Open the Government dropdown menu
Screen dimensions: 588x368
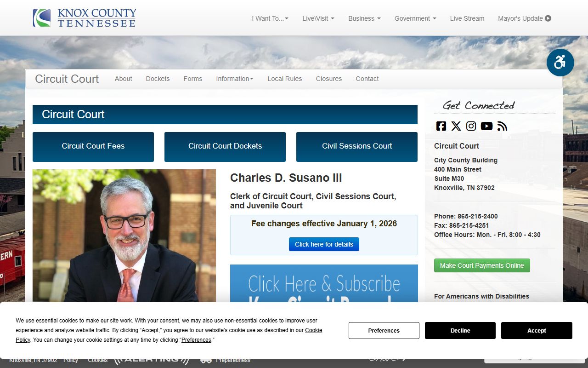[415, 18]
